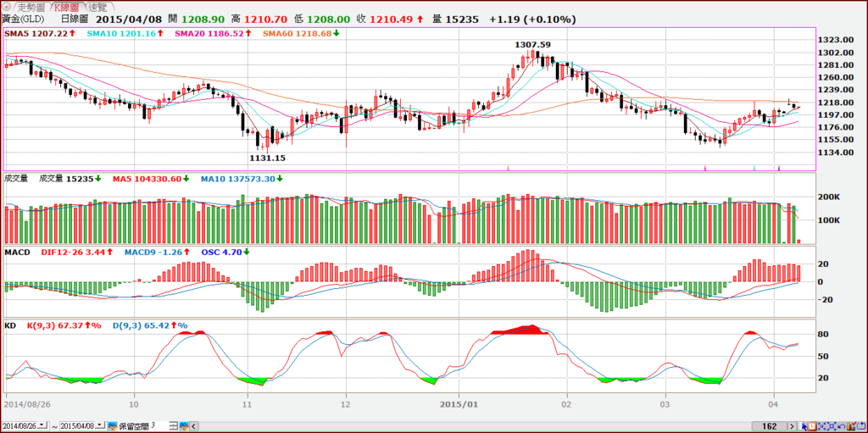This screenshot has width=868, height=433.
Task: Click the 2015/01 label on time axis
Action: (x=459, y=403)
